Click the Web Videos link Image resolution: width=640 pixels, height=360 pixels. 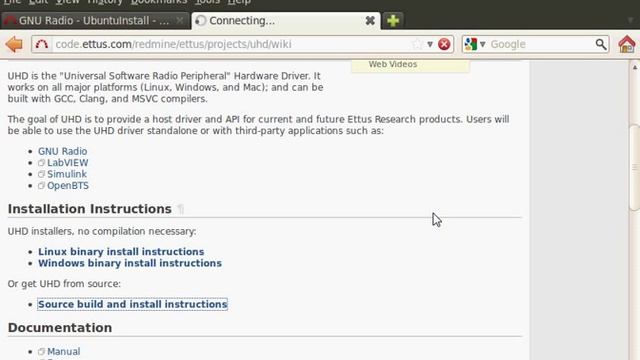click(393, 64)
